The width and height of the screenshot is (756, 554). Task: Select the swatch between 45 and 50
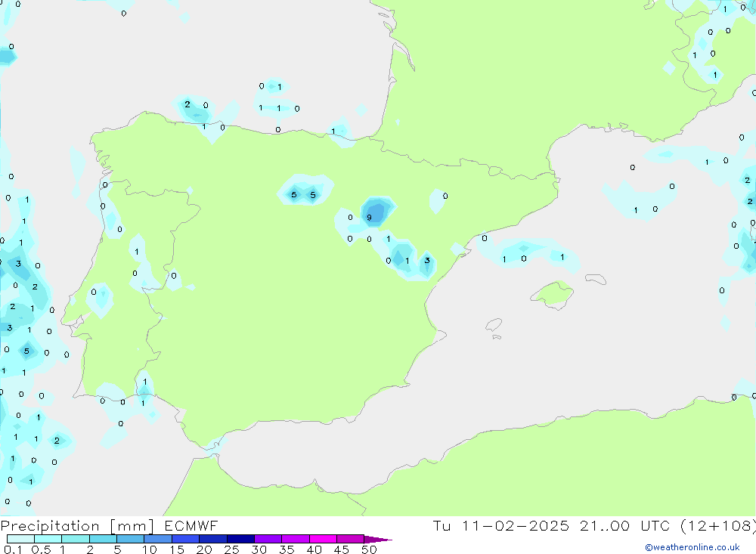pyautogui.click(x=350, y=539)
